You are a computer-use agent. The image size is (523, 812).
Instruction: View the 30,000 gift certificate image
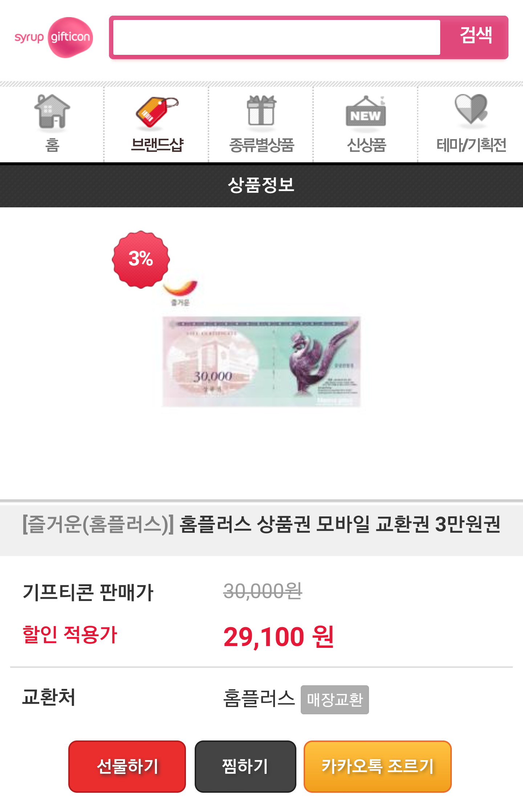[x=261, y=361]
